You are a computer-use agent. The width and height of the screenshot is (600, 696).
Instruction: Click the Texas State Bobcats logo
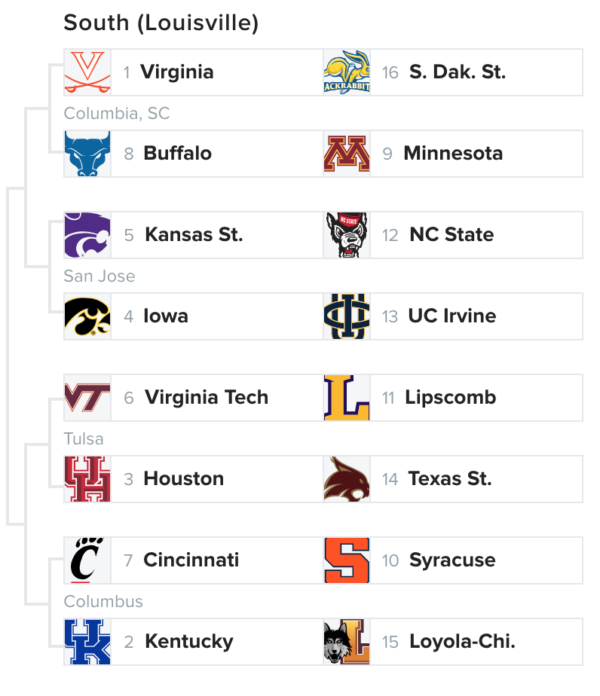[x=347, y=479]
